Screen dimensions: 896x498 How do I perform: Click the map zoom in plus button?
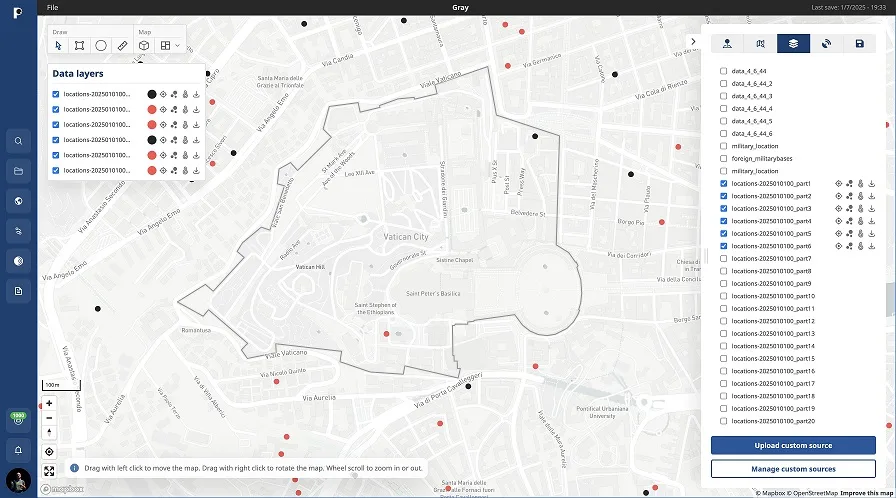click(x=49, y=403)
